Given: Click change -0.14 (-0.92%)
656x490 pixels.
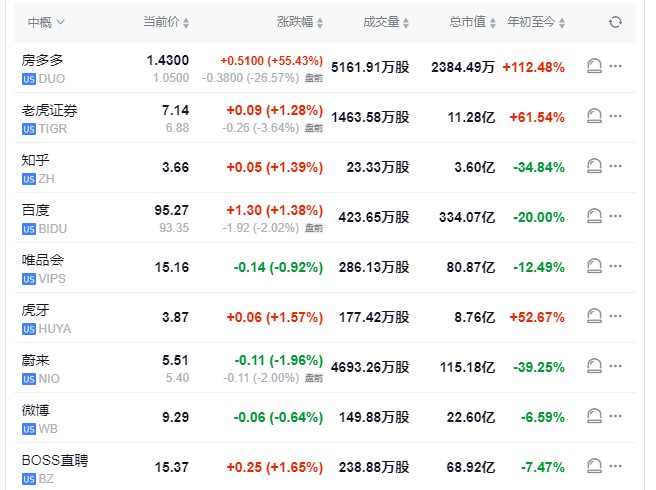Looking at the screenshot, I should click(x=279, y=267).
